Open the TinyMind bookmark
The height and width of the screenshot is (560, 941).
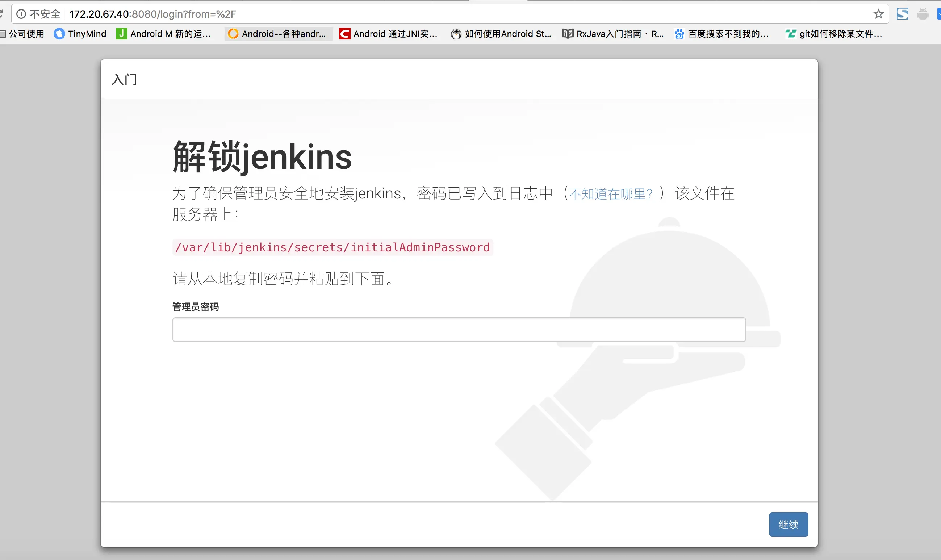pos(80,34)
